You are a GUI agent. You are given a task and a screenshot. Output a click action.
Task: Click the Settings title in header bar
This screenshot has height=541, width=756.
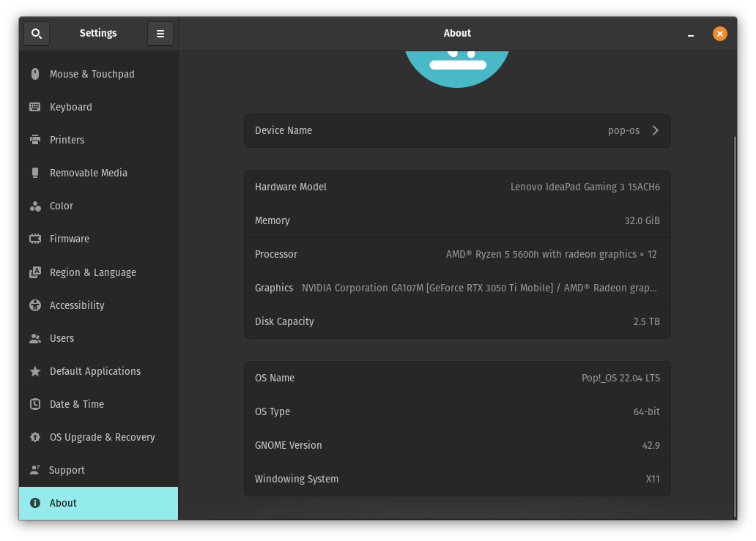point(98,33)
